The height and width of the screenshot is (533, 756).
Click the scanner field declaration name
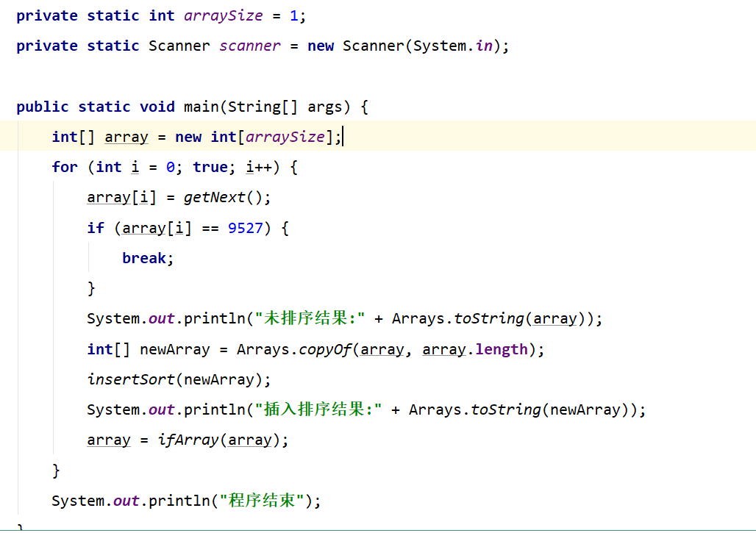pyautogui.click(x=250, y=46)
